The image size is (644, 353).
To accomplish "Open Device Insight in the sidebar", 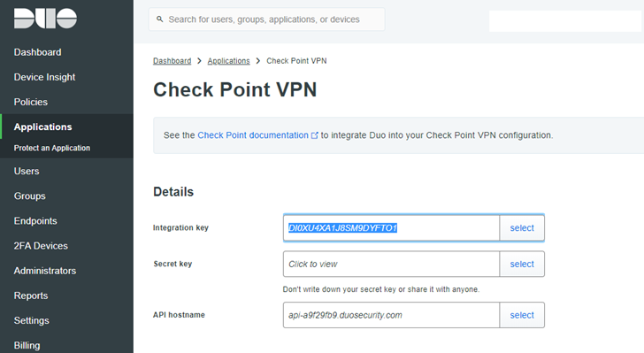I will (x=44, y=77).
